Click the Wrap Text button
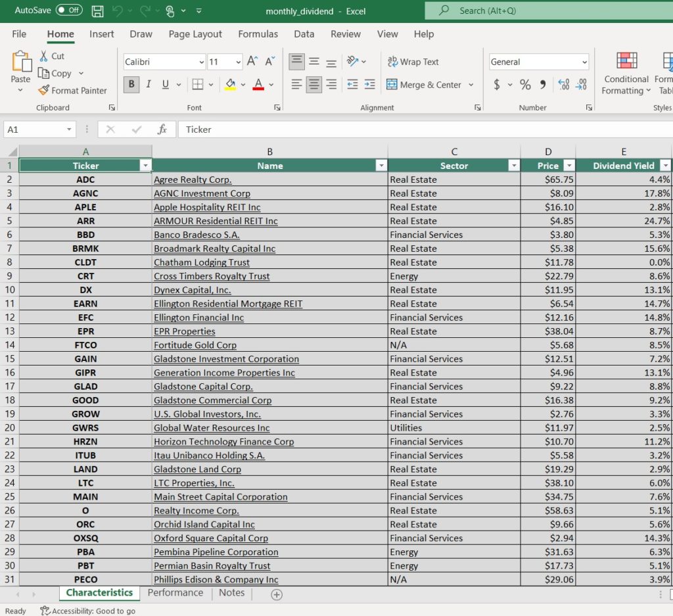The height and width of the screenshot is (616, 673). (413, 62)
